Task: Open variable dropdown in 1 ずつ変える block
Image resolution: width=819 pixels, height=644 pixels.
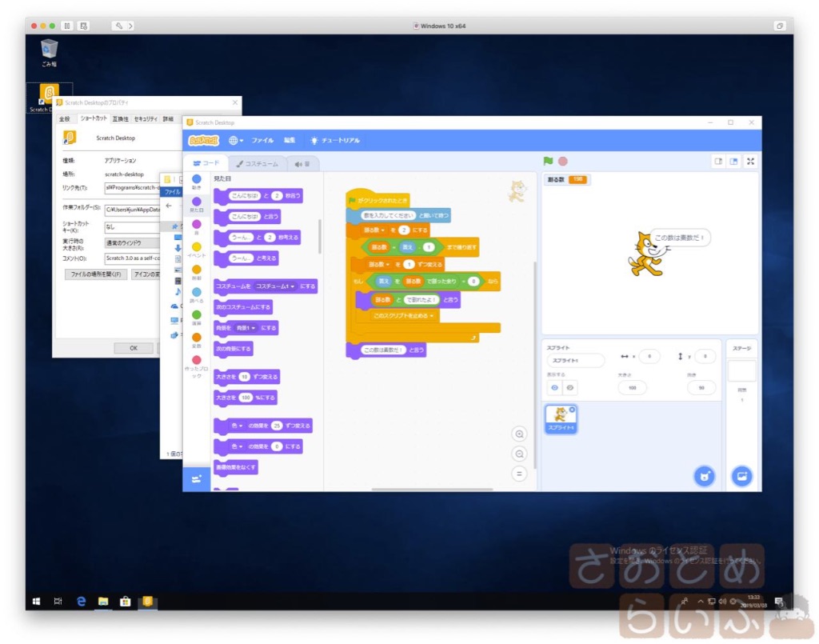Action: click(378, 264)
